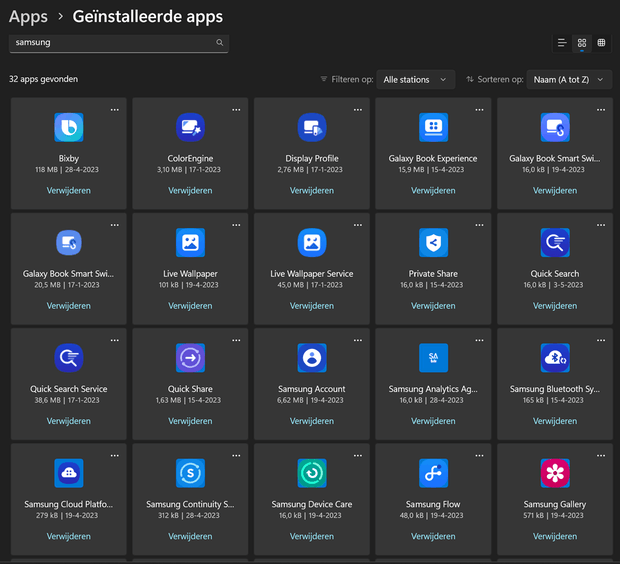This screenshot has width=620, height=564.
Task: Click Verwijderen under Galaxy Book Experience
Action: [433, 191]
